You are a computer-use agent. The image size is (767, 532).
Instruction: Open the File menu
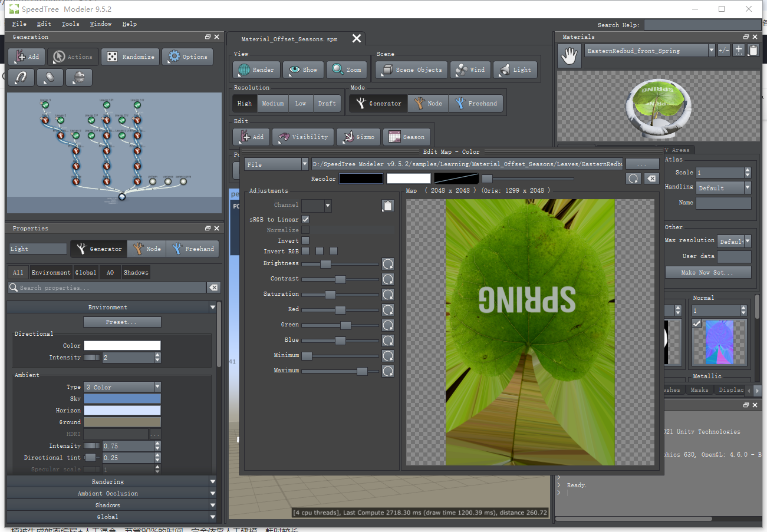click(x=19, y=24)
